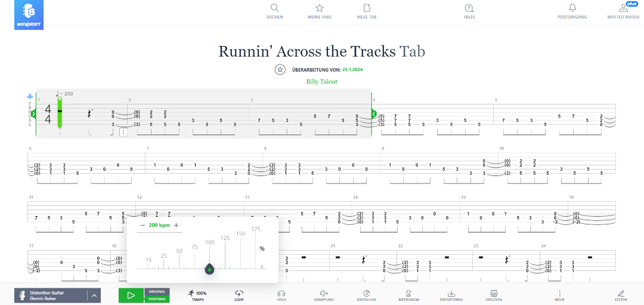The height and width of the screenshot is (305, 644).
Task: Open Matteo Massa account menu
Action: click(x=623, y=8)
